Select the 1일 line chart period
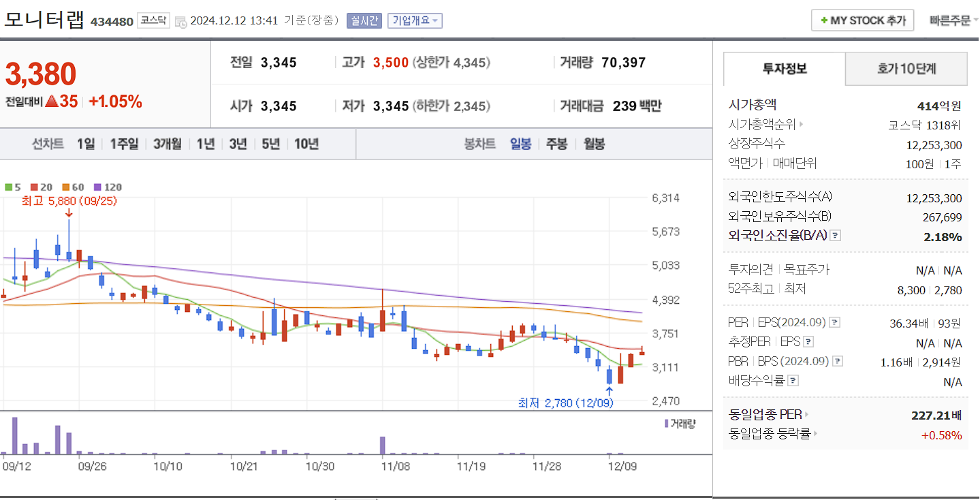 (86, 144)
